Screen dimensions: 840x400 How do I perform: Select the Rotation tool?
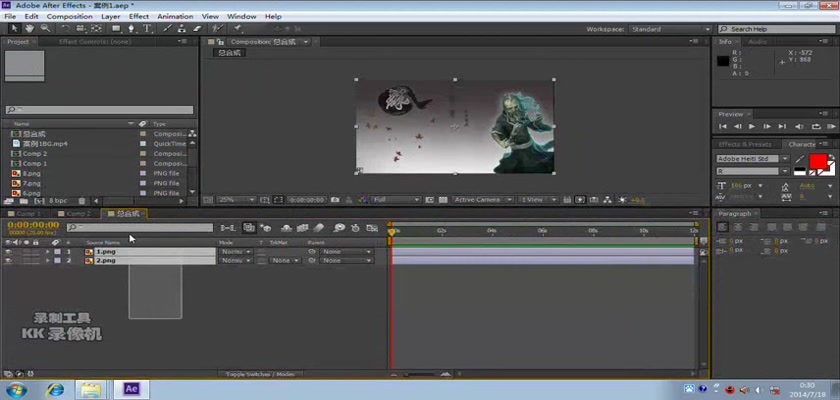[65, 29]
